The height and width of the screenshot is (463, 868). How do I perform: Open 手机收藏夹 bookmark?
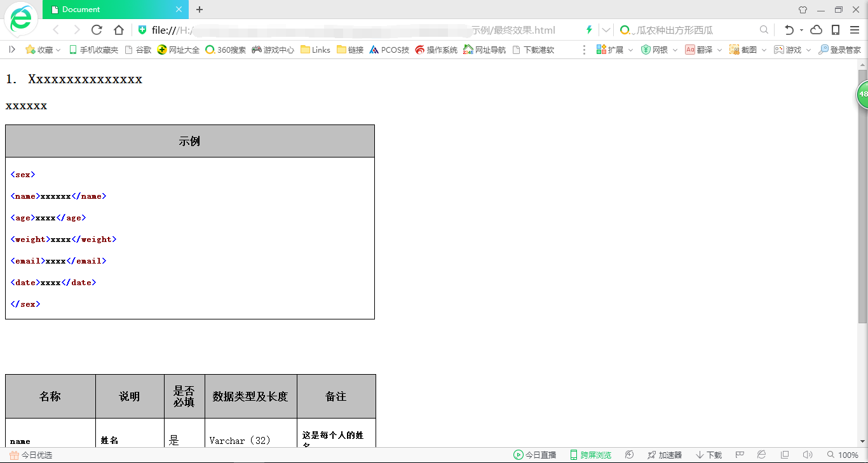pos(93,50)
